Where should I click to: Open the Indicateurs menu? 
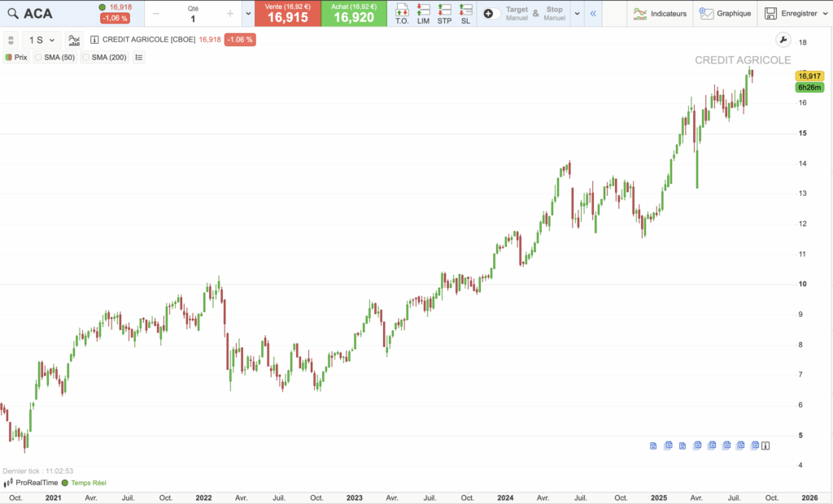click(661, 13)
